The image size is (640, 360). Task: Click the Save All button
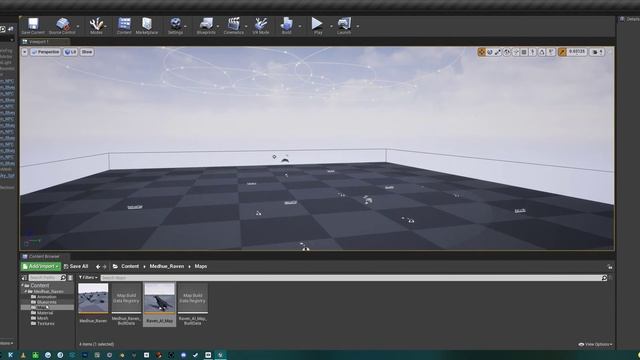(x=76, y=267)
